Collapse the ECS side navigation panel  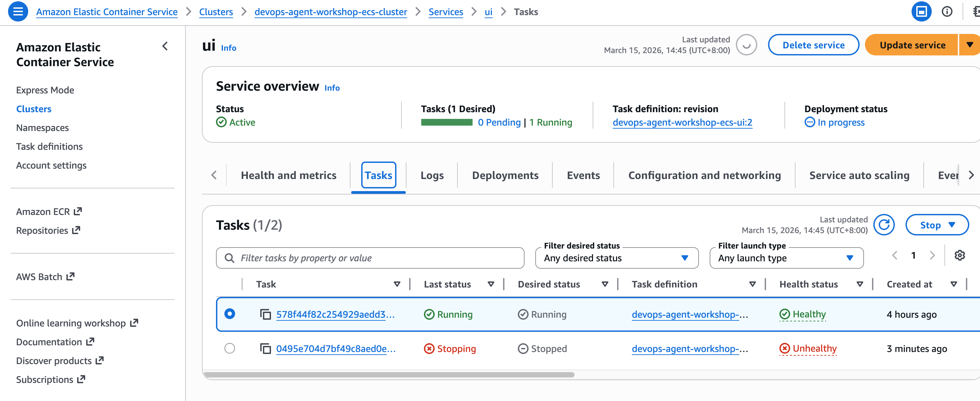click(165, 46)
